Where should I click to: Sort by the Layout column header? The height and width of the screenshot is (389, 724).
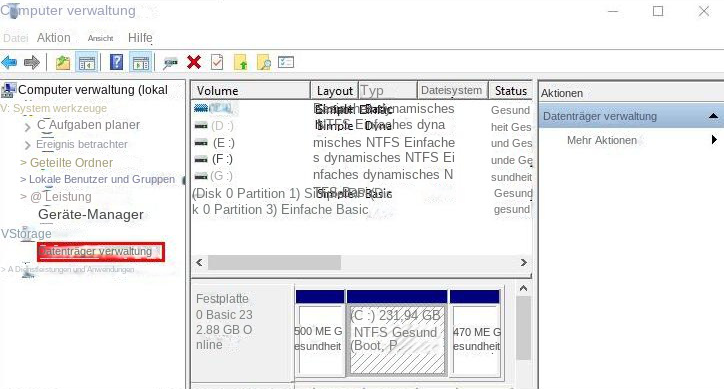335,91
